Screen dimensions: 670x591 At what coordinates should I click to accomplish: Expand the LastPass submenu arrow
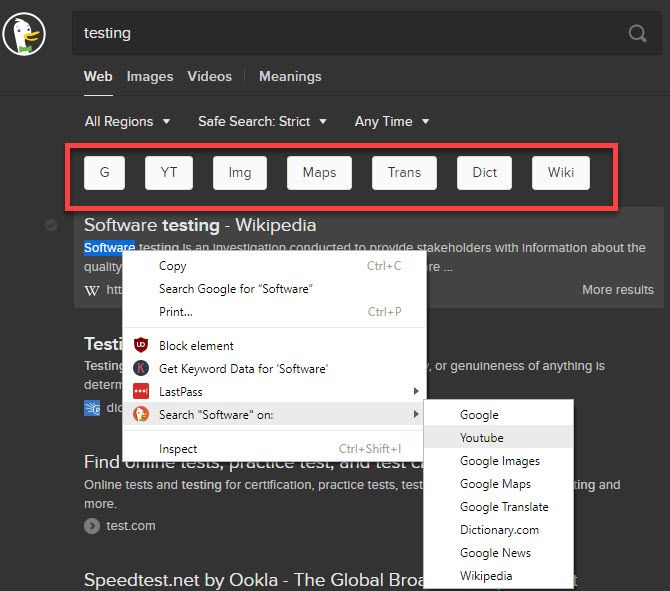coord(416,391)
